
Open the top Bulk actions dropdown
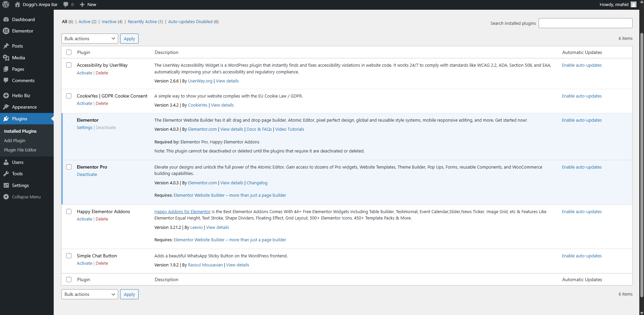point(89,38)
